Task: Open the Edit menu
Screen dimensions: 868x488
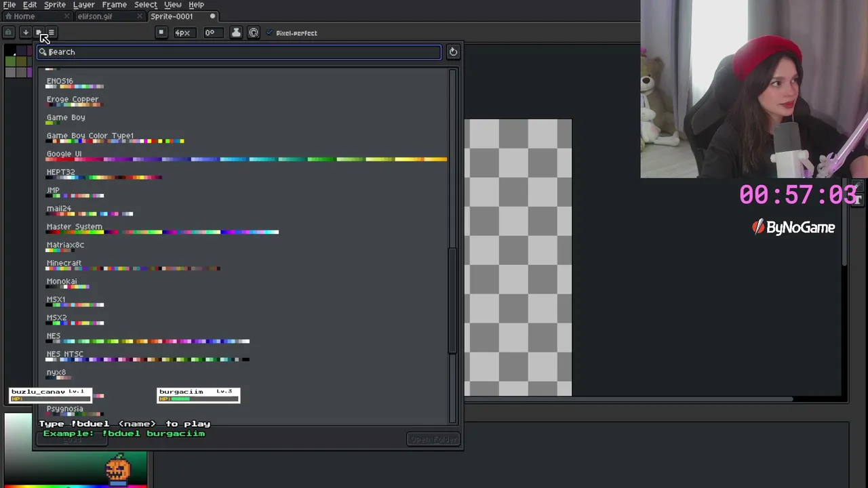Action: point(30,5)
